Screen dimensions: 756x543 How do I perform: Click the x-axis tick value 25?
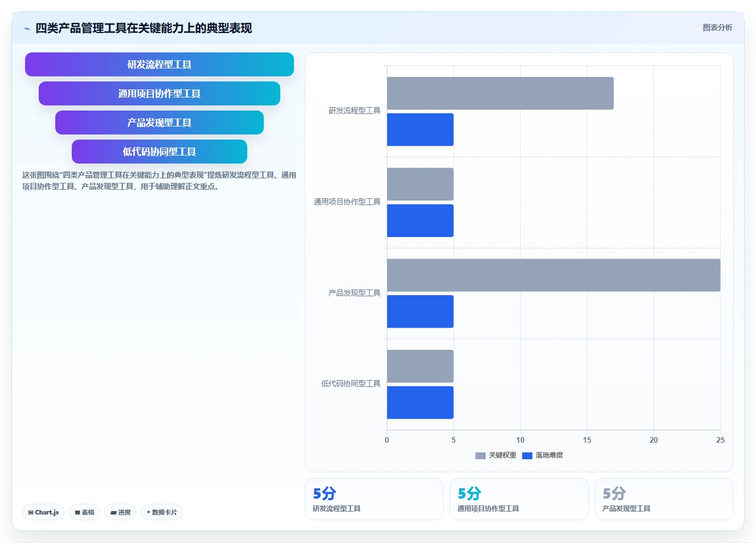pos(720,440)
